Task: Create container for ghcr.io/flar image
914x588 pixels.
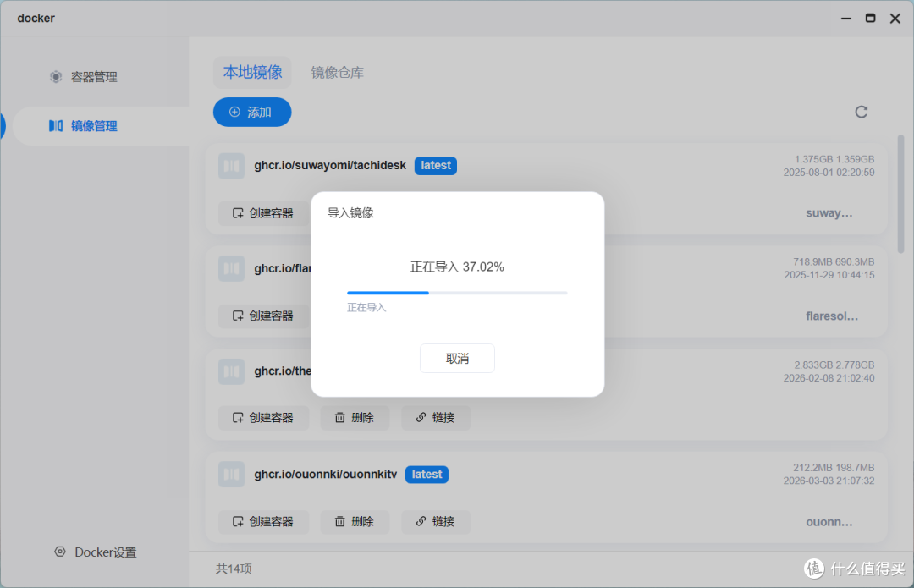Action: 263,316
